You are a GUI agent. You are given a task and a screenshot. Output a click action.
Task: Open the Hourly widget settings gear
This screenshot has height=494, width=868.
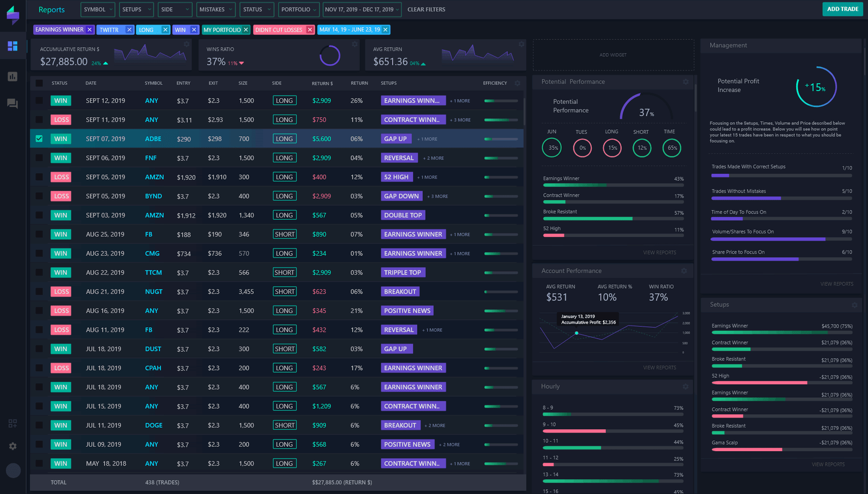coord(685,386)
